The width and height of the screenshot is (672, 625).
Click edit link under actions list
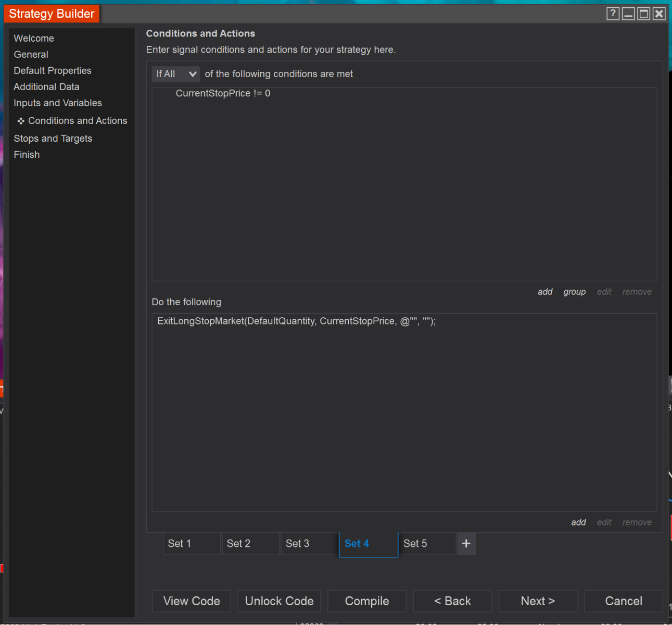click(604, 522)
